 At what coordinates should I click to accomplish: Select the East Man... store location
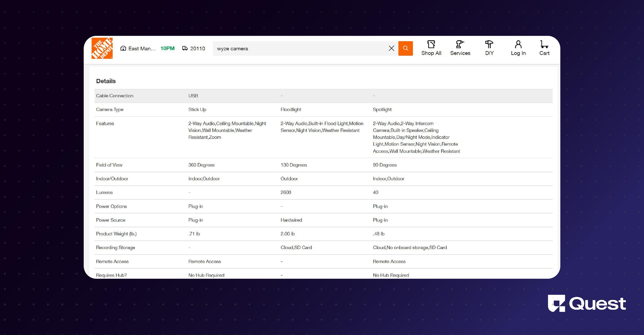[138, 49]
